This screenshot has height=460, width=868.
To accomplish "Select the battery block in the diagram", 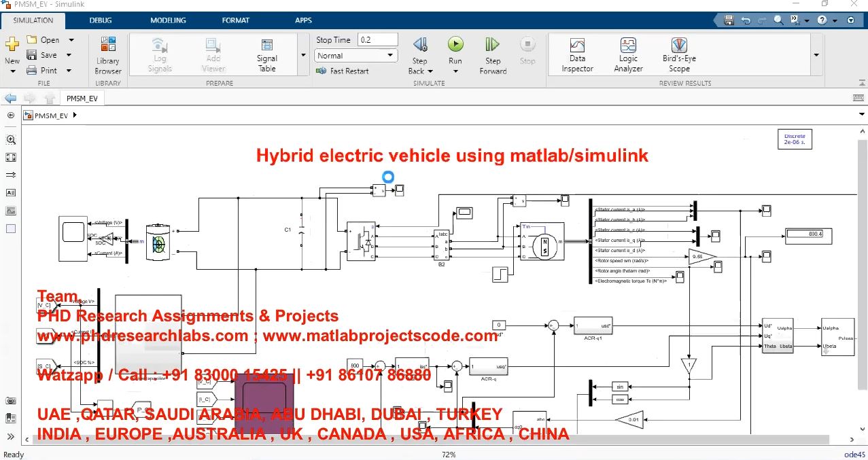I will 158,241.
